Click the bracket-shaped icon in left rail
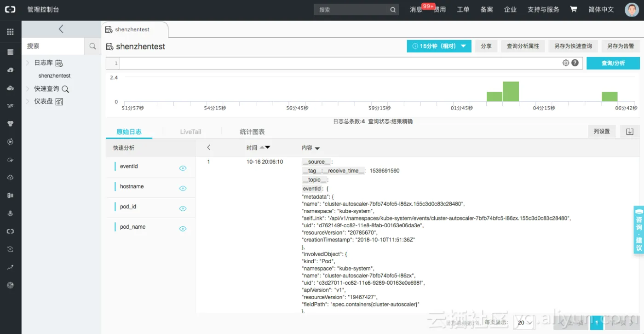The height and width of the screenshot is (334, 644). coord(10,231)
